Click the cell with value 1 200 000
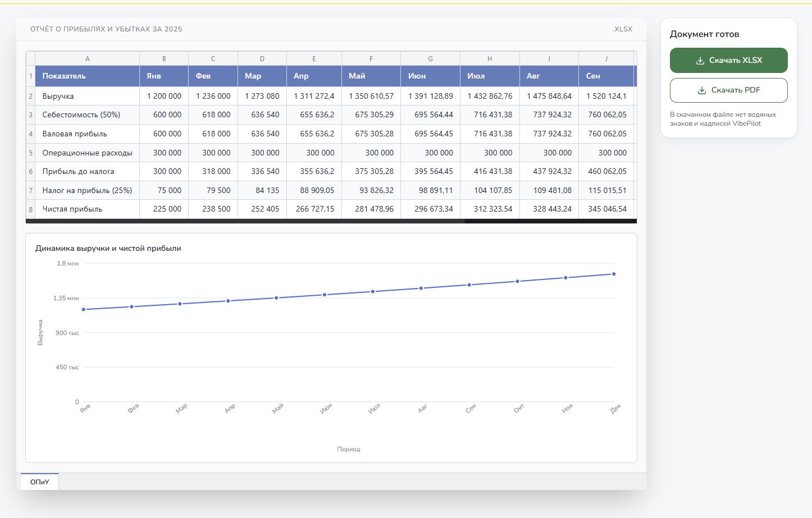The image size is (812, 518). tap(164, 96)
